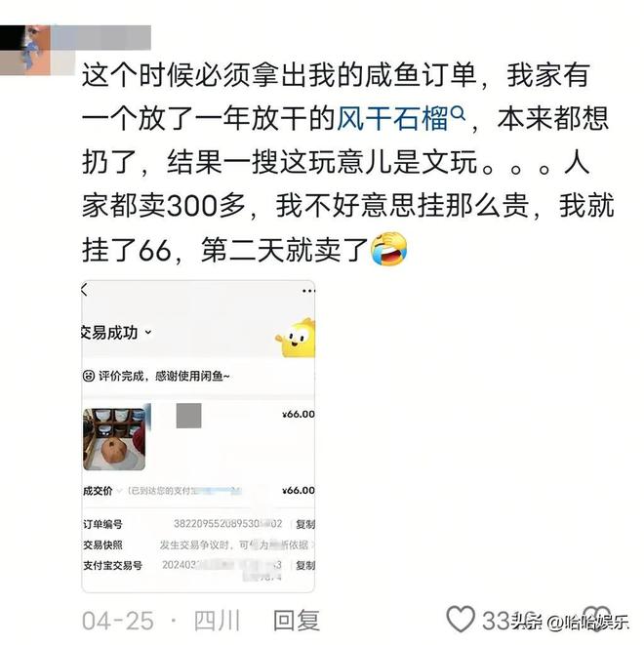
Task: Click the 04-25 date stamp
Action: click(118, 621)
